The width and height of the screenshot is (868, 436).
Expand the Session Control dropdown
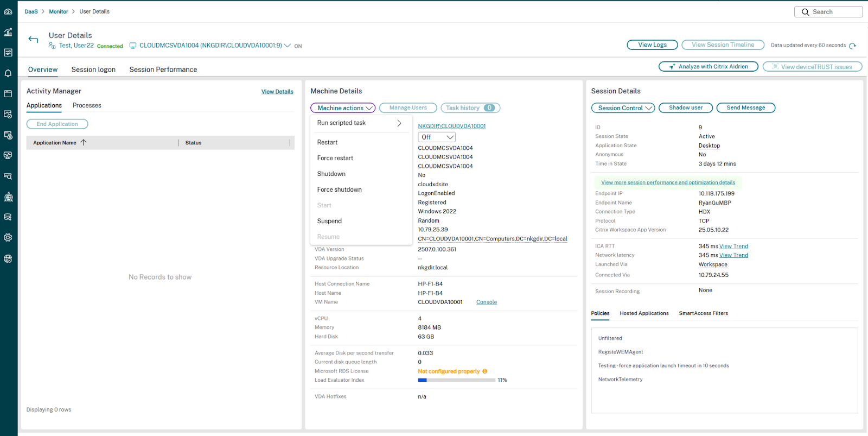coord(623,108)
